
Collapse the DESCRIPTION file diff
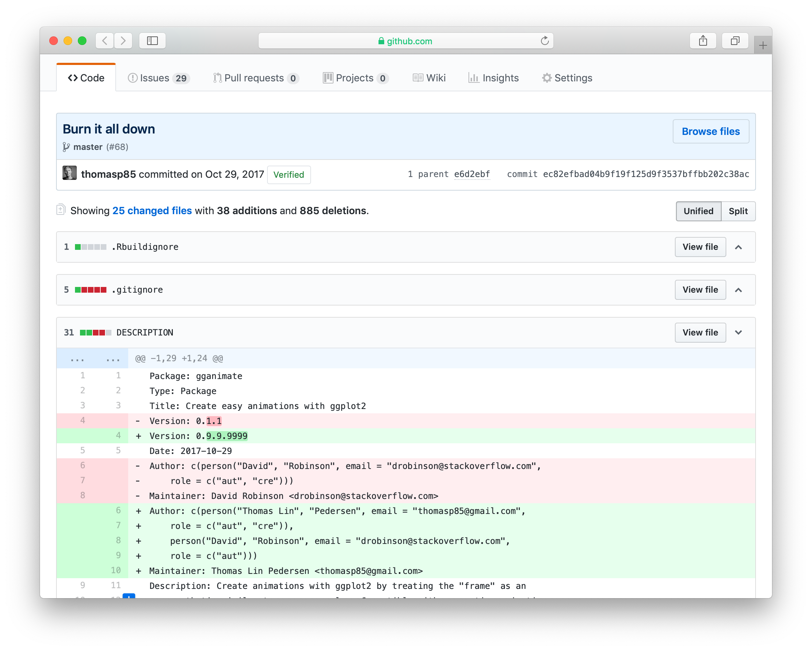738,333
